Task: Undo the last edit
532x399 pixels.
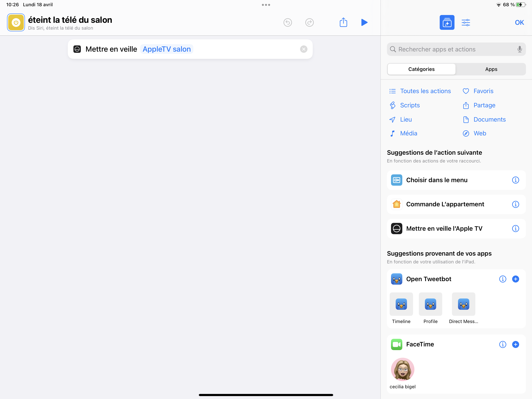Action: coord(288,22)
